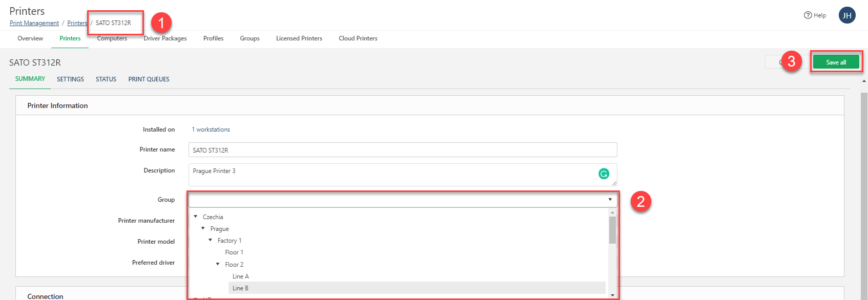Select Line B in group tree
The width and height of the screenshot is (868, 300).
coord(240,288)
